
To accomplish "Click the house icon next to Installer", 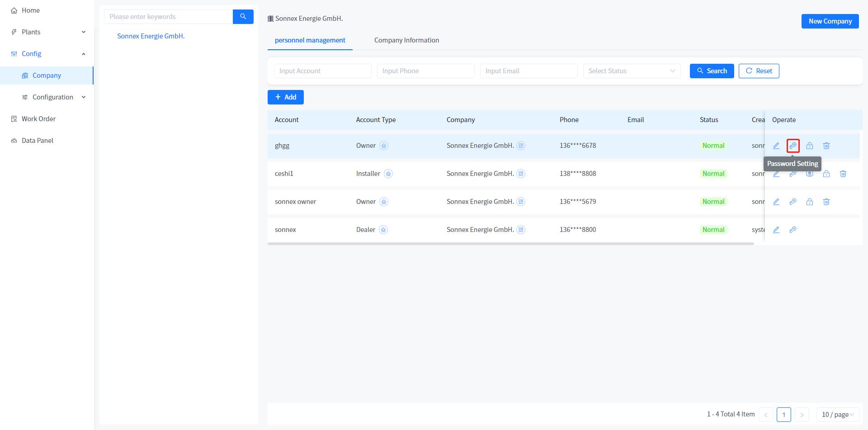I will pyautogui.click(x=388, y=174).
